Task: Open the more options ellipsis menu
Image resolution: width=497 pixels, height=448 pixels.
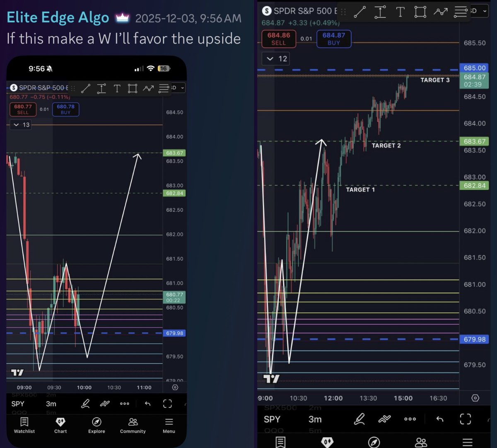Action: [x=410, y=419]
